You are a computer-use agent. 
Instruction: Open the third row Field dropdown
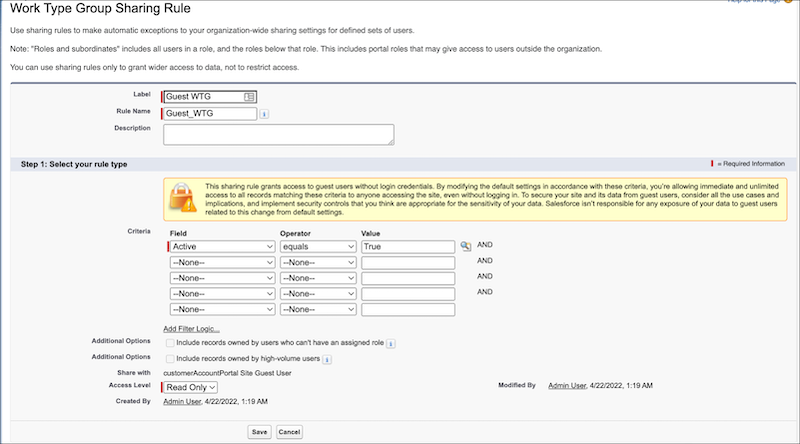[222, 278]
